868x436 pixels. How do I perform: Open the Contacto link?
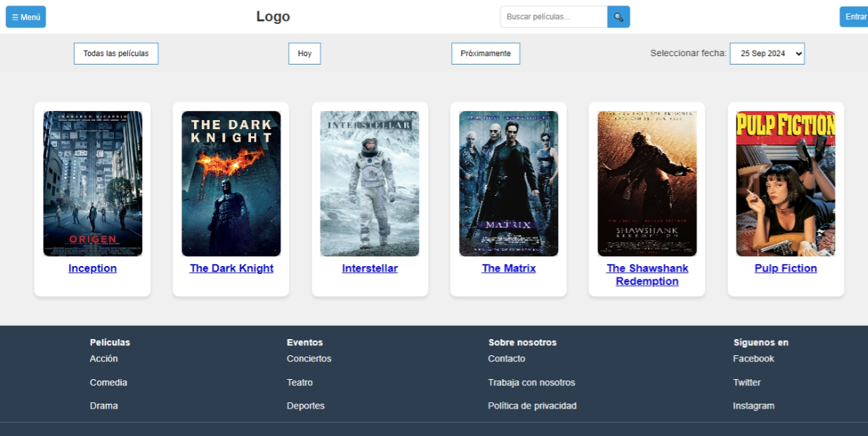click(506, 358)
